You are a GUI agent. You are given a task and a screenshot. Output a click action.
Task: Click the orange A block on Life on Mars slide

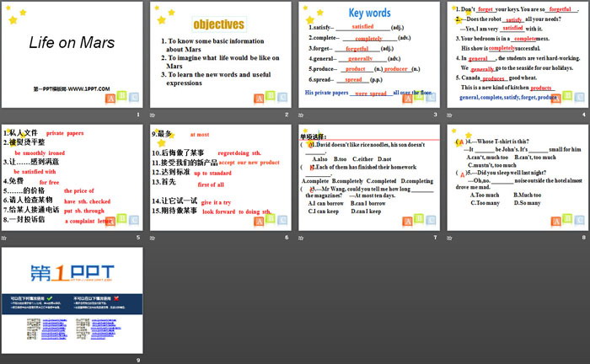110,97
